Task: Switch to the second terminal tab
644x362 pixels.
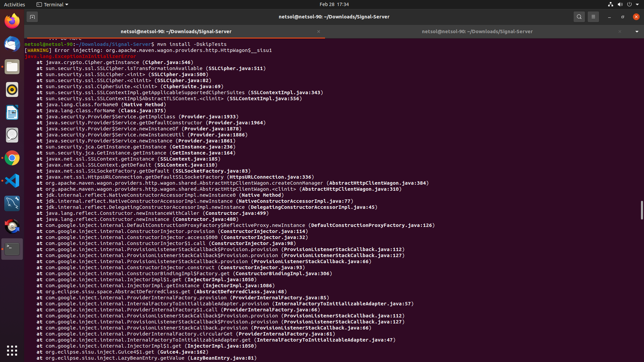Action: pyautogui.click(x=477, y=32)
